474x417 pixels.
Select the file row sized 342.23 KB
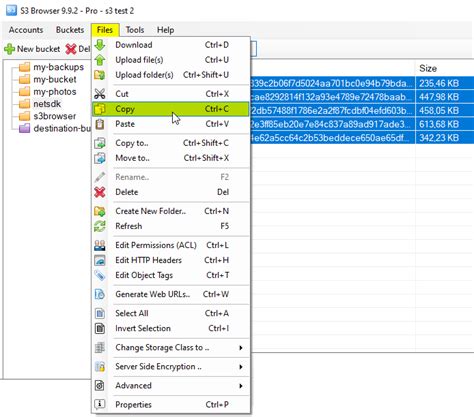coord(362,138)
